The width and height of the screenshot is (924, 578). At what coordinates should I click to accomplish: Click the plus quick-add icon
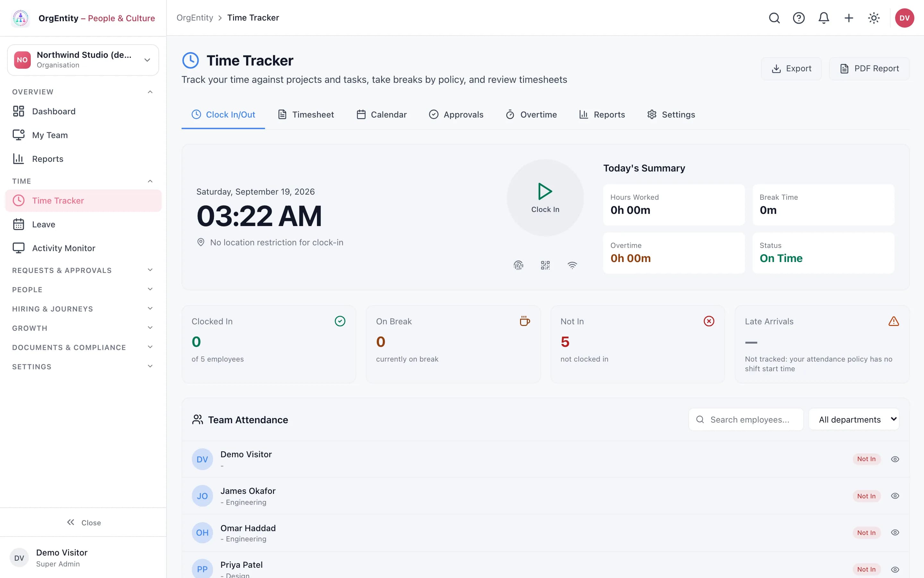point(849,18)
